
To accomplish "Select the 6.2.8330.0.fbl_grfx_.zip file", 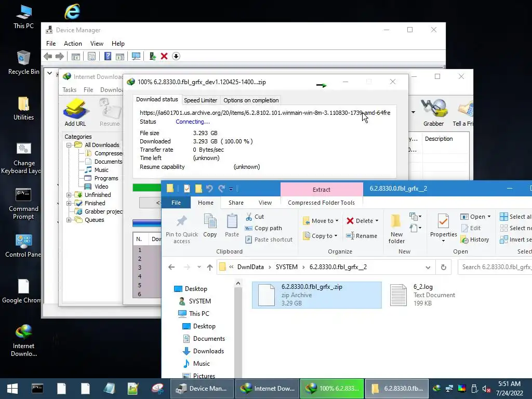I will coord(317,295).
